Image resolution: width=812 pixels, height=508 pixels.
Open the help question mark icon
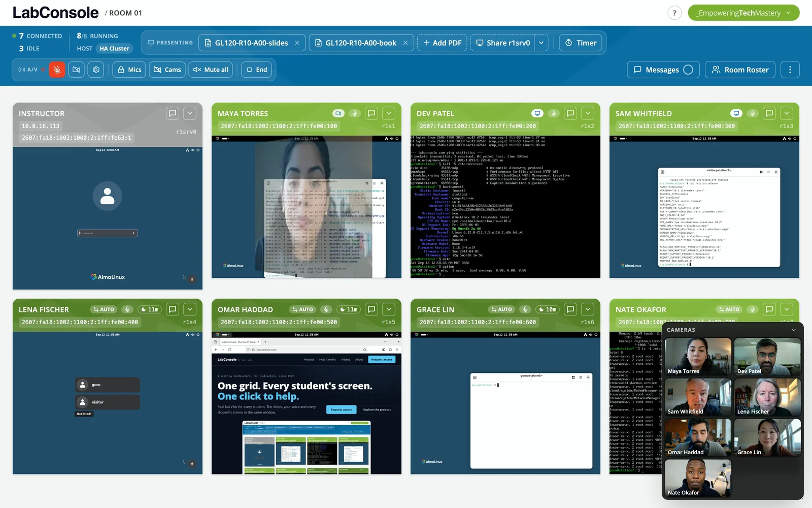[674, 13]
